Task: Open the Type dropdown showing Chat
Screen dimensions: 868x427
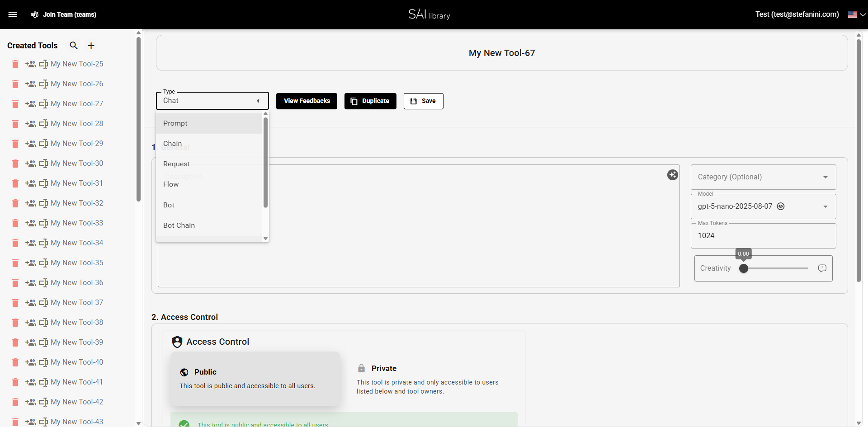Action: point(212,100)
